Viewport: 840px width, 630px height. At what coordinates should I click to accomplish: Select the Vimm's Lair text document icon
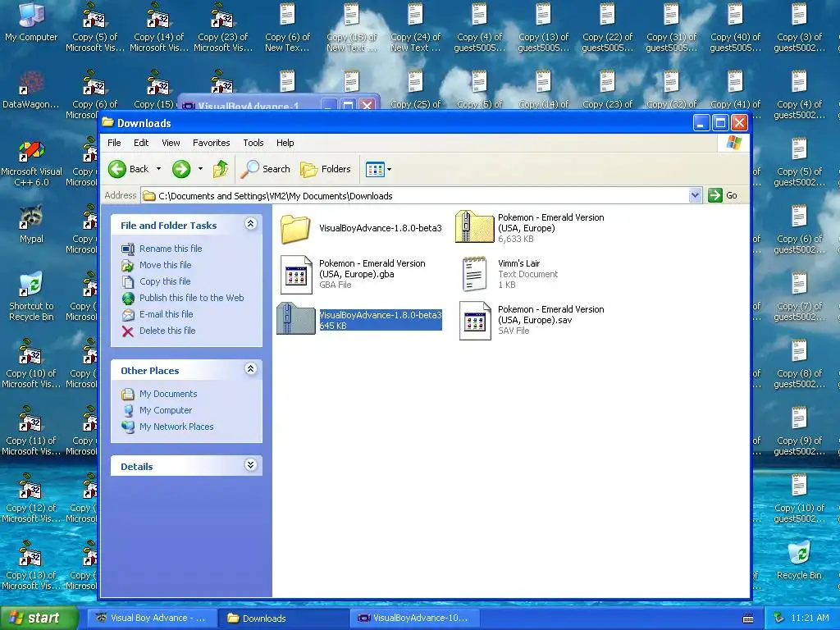click(475, 274)
